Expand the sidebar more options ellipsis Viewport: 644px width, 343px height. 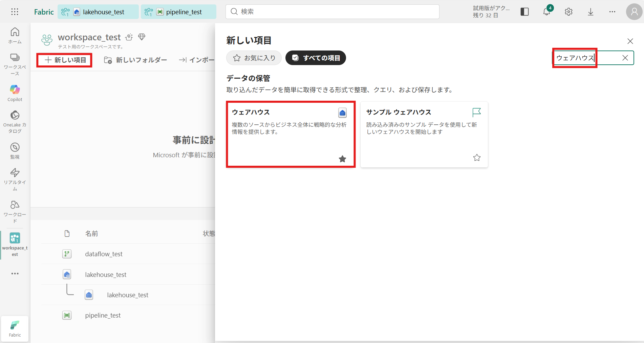[15, 274]
